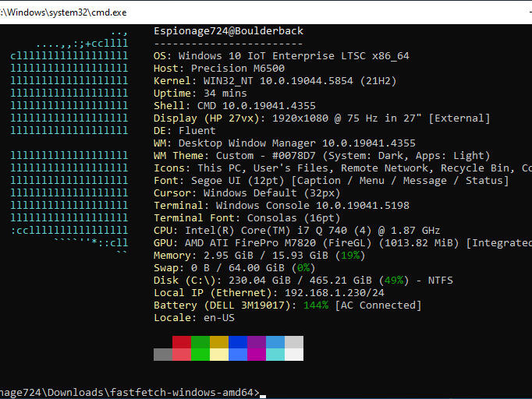Select the purple color block in top row

click(257, 342)
